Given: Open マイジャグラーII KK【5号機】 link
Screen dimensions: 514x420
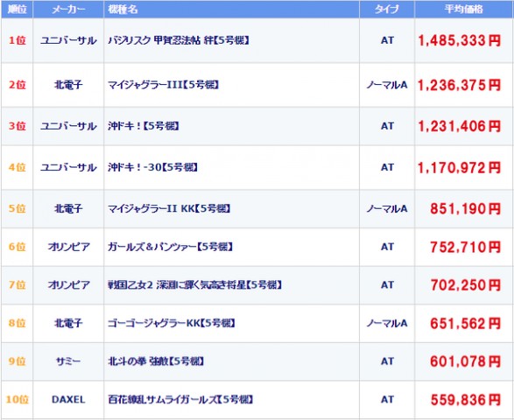Looking at the screenshot, I should click(169, 208).
